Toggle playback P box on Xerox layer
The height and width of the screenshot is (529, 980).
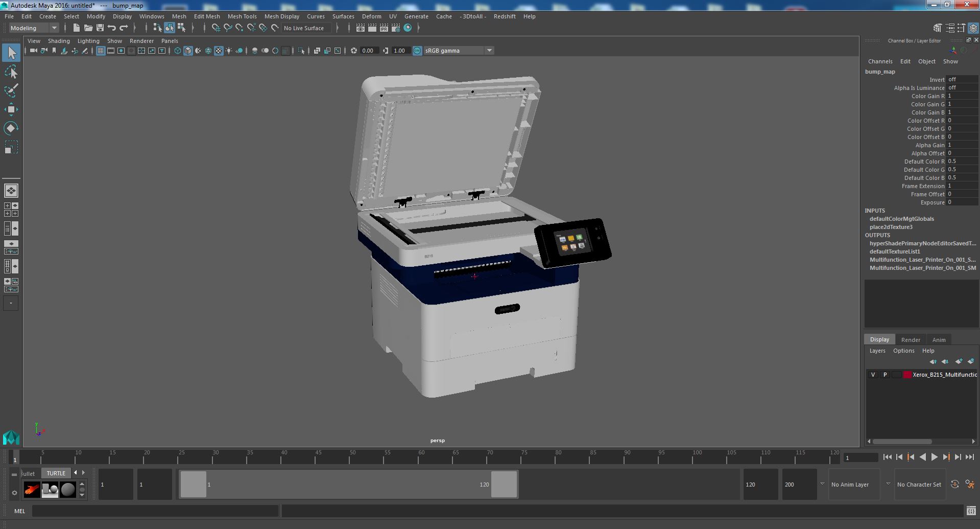coord(885,375)
